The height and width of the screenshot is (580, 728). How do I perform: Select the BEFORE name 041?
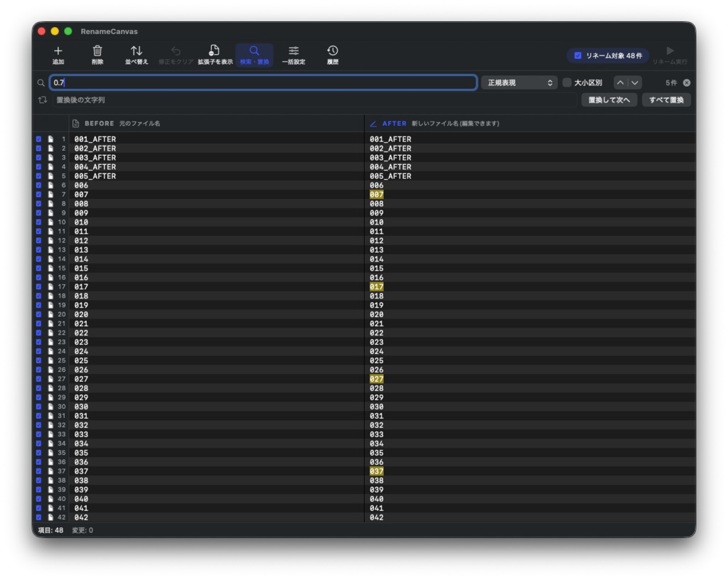point(81,508)
